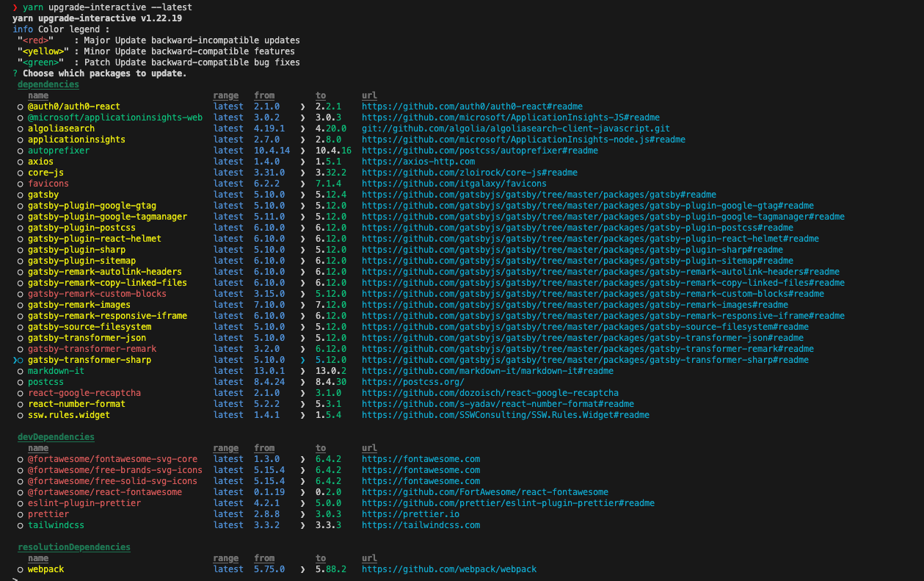This screenshot has height=581, width=924.
Task: Toggle selection circle for favicons
Action: tap(21, 184)
